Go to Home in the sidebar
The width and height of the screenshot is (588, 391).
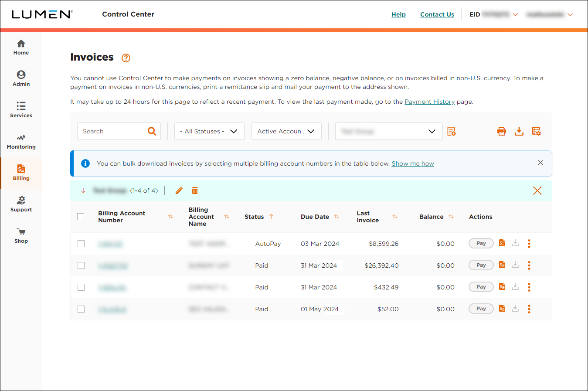21,48
